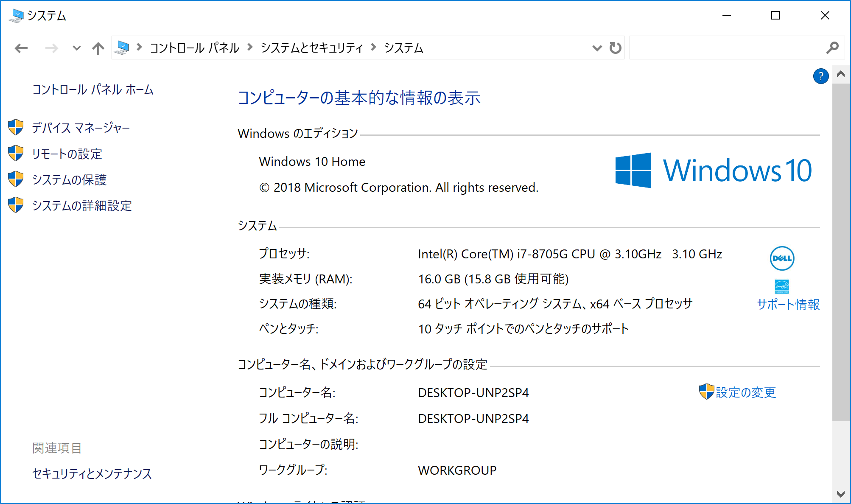
Task: Click shield icon beside デバイス マネージャー
Action: click(16, 127)
